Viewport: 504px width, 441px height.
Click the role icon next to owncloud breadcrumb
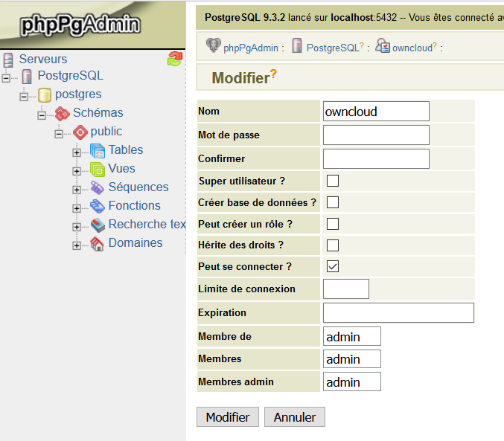(x=383, y=45)
